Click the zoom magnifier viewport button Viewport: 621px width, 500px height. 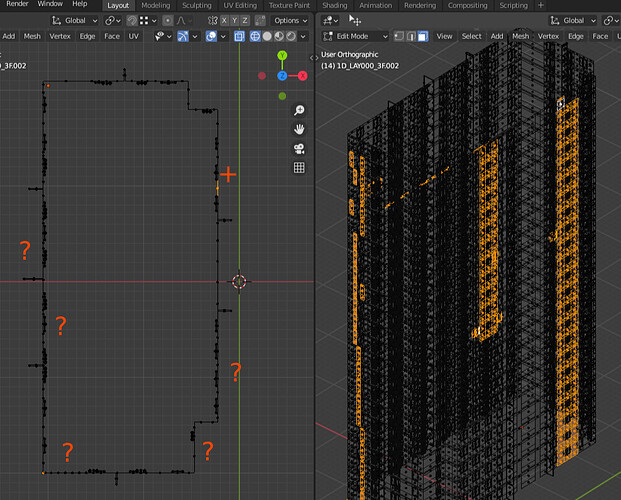click(x=299, y=110)
